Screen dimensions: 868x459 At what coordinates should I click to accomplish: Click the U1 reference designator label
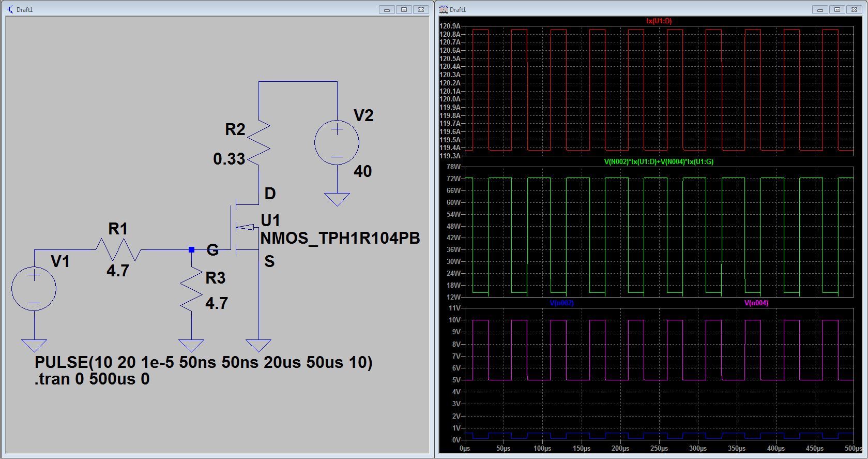tap(270, 221)
